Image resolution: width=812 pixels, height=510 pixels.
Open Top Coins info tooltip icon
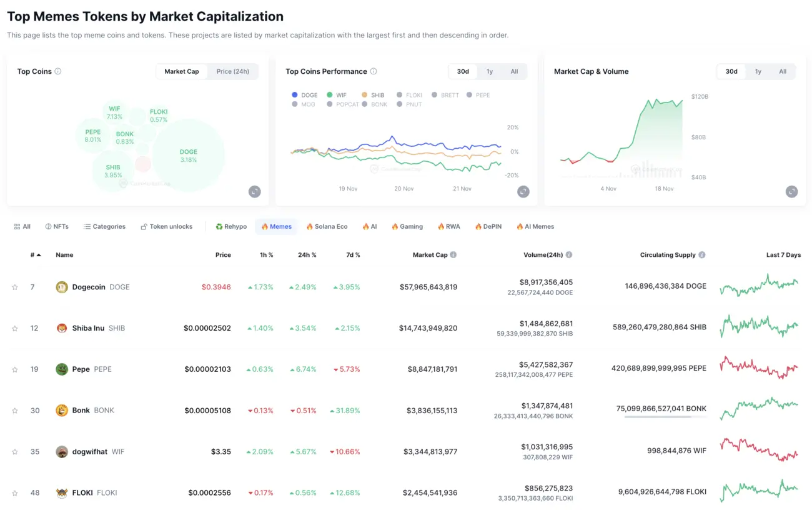pos(58,71)
